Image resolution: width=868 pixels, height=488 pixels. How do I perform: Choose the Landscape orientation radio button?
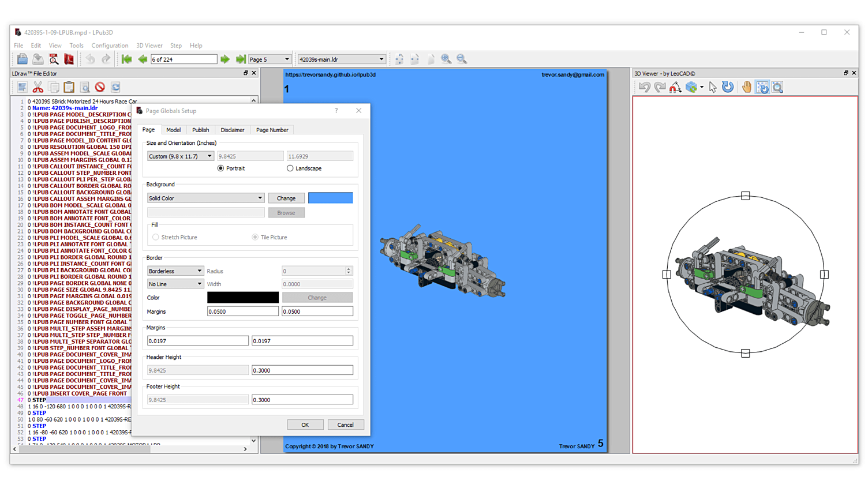[x=290, y=168]
